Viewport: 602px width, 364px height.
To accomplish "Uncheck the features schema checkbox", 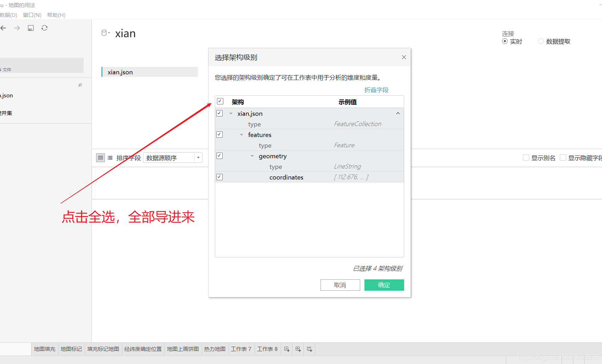I will (219, 135).
